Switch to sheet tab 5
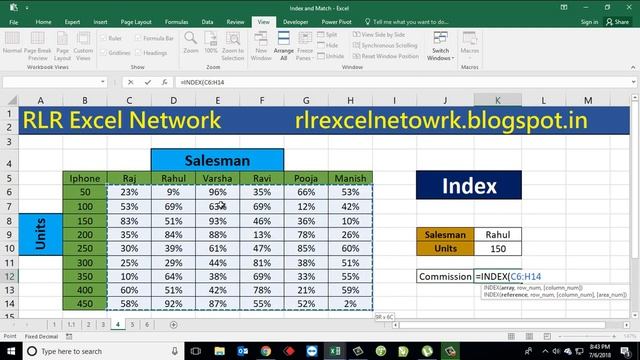The image size is (640, 360). click(132, 324)
